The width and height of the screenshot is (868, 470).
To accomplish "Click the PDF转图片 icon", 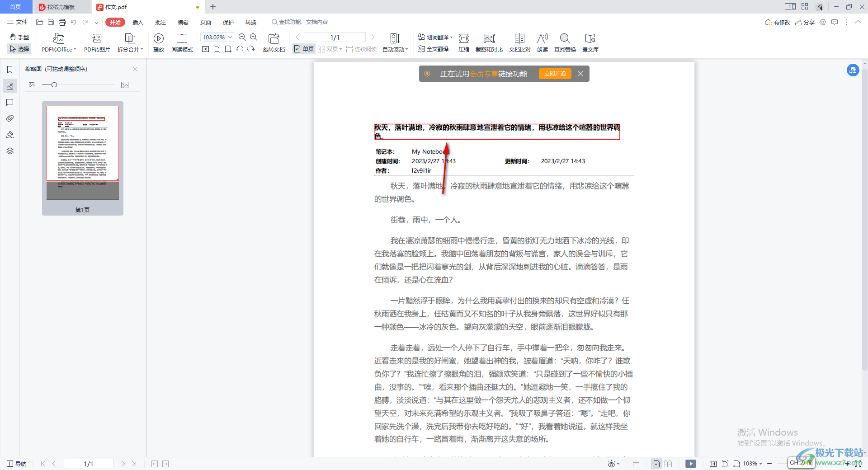I will (97, 38).
